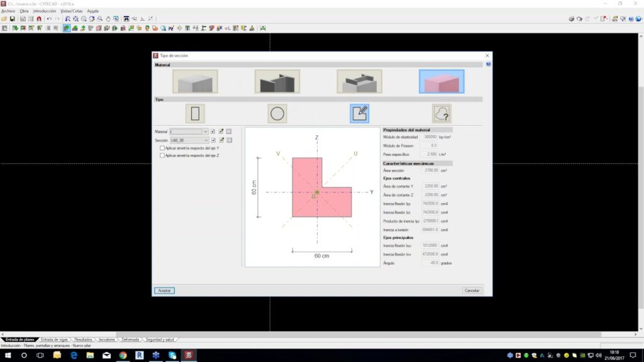Open Google Chrome from the taskbar
The height and width of the screenshot is (362, 644).
[123, 355]
